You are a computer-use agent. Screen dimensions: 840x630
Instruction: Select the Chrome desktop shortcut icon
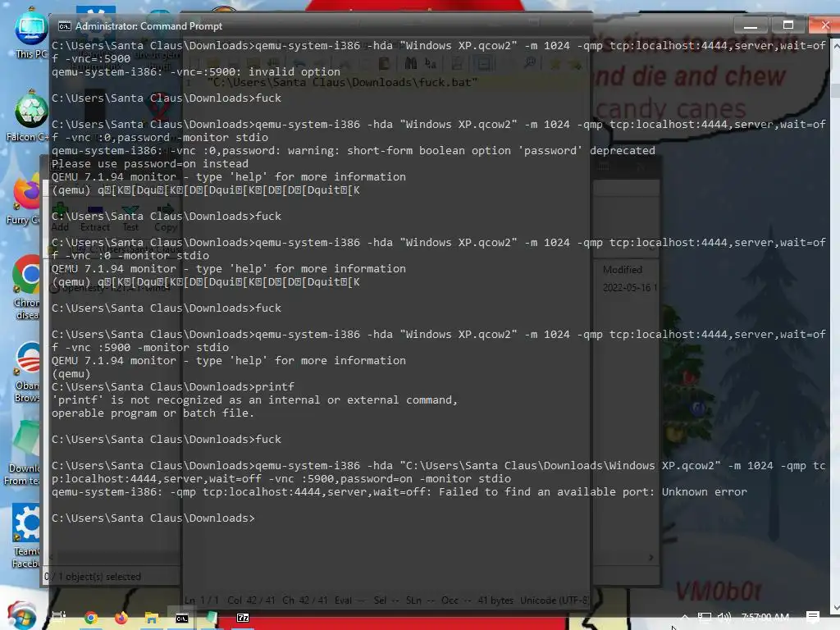tap(28, 274)
